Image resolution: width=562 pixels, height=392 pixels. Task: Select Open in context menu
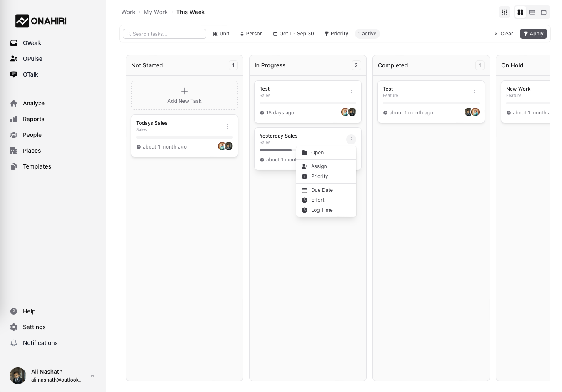326,153
